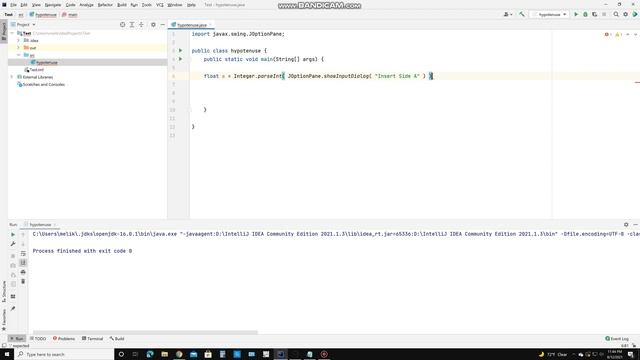Open the user account dropdown in the toolbar

[x=508, y=14]
